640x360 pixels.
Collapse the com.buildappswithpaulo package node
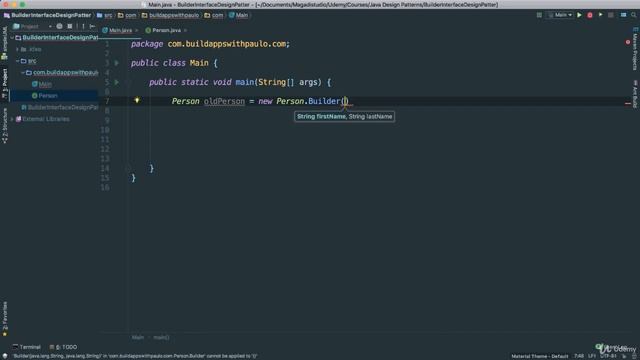click(23, 73)
